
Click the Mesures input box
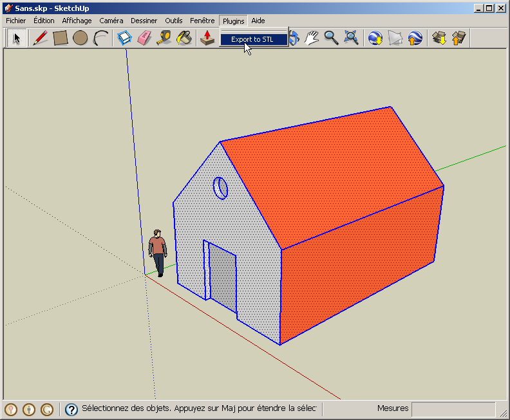pos(453,409)
